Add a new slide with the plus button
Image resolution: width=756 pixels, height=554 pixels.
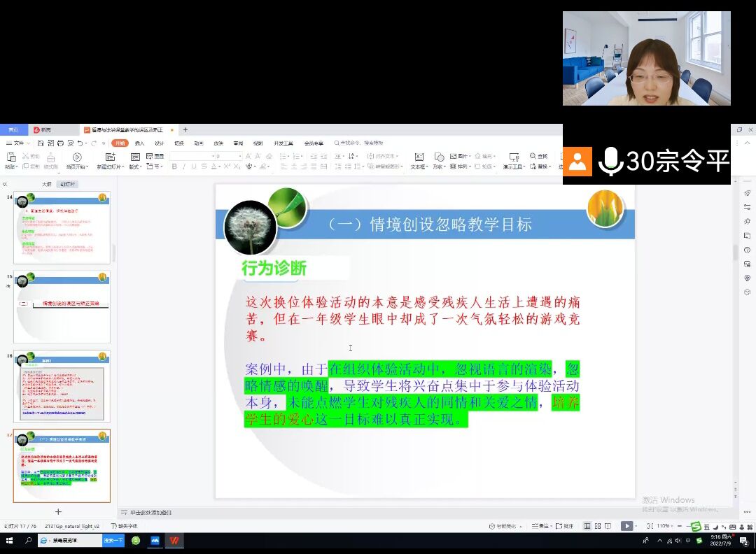click(x=58, y=512)
